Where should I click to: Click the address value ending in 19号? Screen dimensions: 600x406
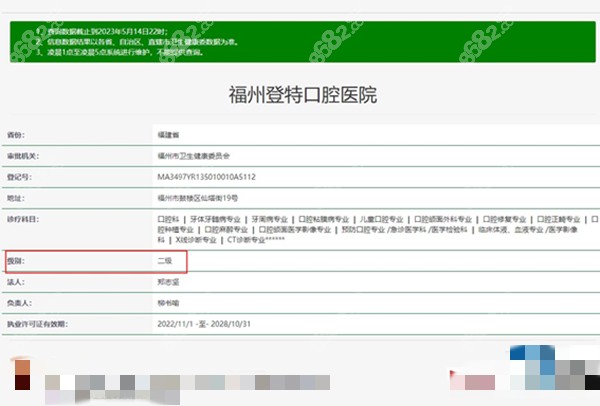(x=197, y=198)
